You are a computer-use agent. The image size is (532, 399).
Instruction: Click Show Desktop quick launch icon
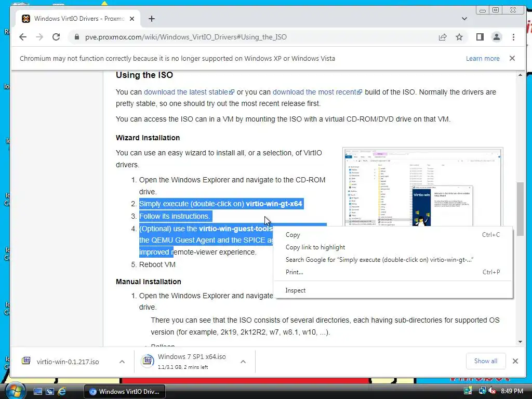(37, 392)
